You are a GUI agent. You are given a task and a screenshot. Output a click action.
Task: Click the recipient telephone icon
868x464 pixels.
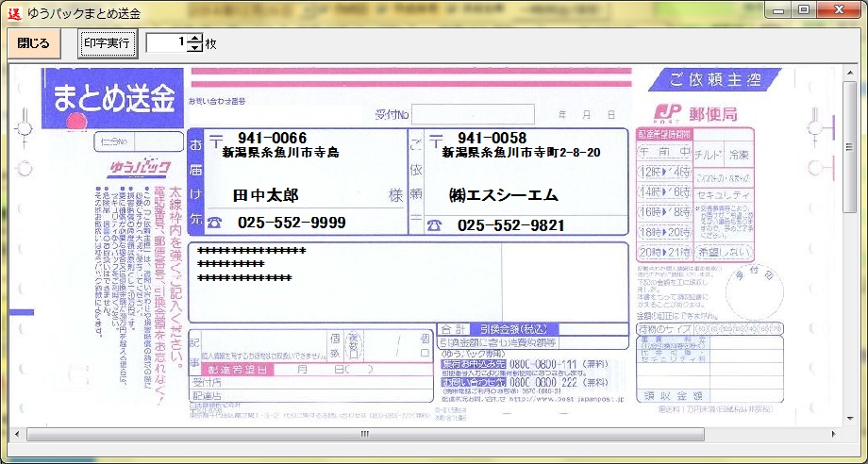[215, 223]
